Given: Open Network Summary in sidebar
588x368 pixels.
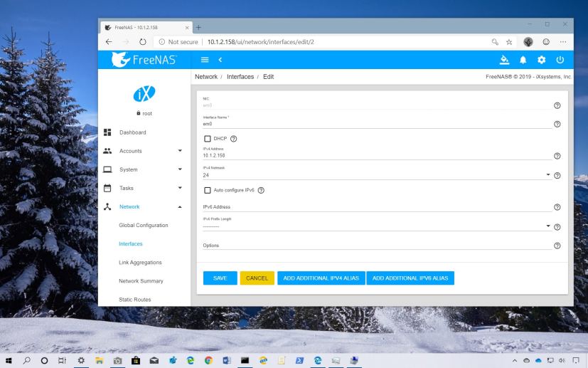Looking at the screenshot, I should [x=141, y=281].
